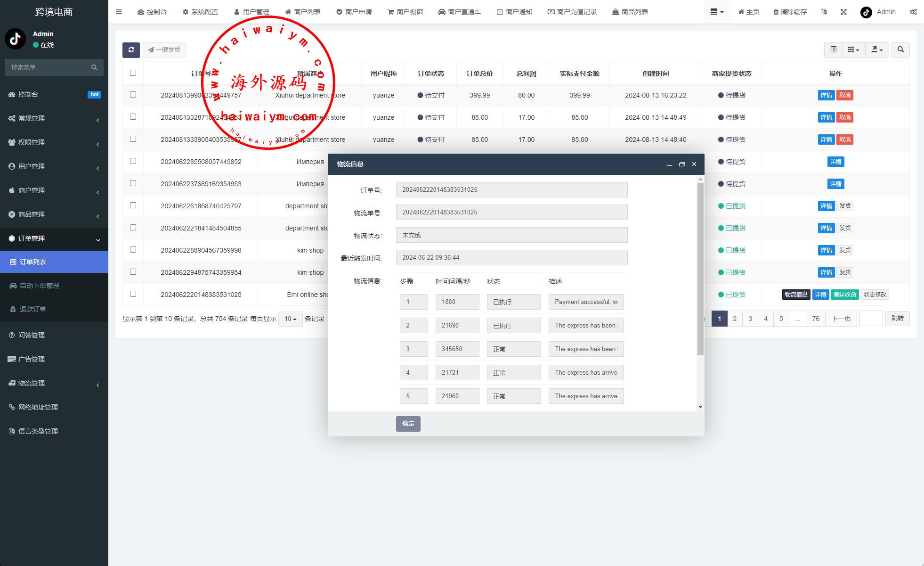The height and width of the screenshot is (566, 924).
Task: Tick the checkbox for order 202406220148383531025
Action: coord(133,294)
